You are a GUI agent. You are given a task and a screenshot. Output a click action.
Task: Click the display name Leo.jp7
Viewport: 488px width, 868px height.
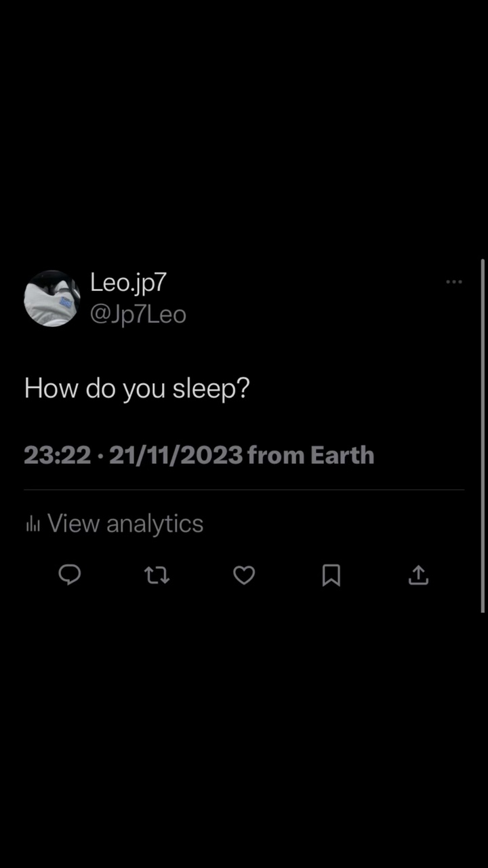[128, 283]
